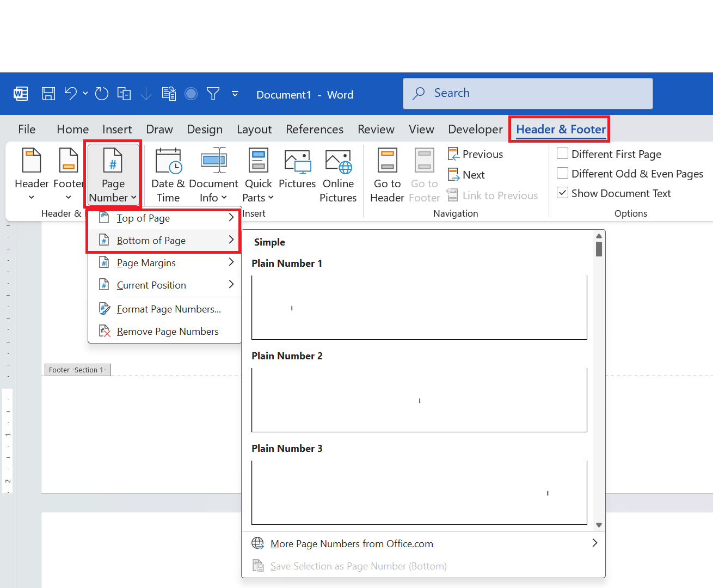The height and width of the screenshot is (588, 713).
Task: Open Format Page Numbers dialog
Action: coord(164,309)
